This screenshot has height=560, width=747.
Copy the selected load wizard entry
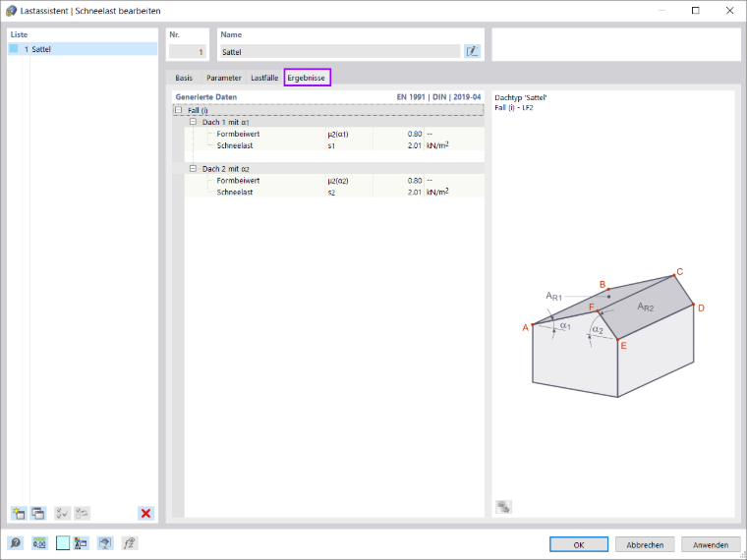click(38, 513)
